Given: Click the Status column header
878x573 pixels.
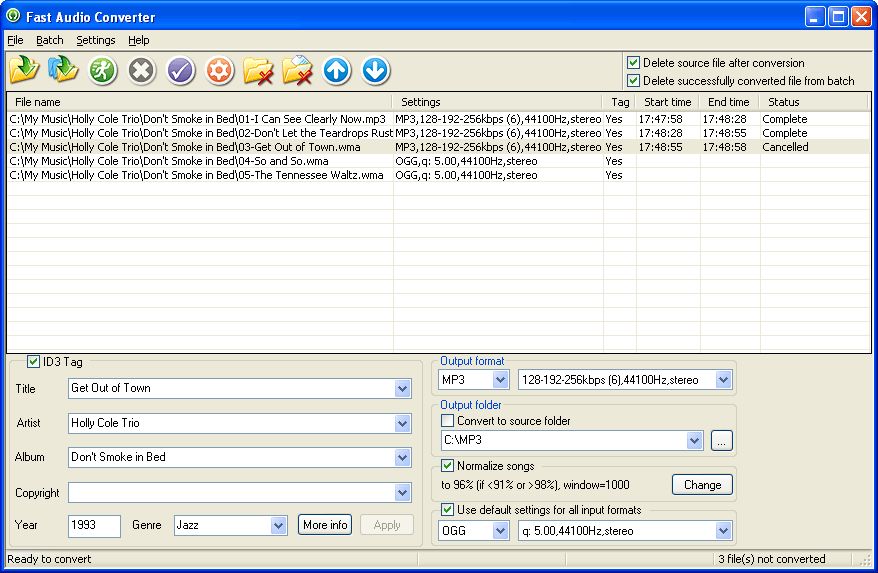Looking at the screenshot, I should [x=813, y=102].
